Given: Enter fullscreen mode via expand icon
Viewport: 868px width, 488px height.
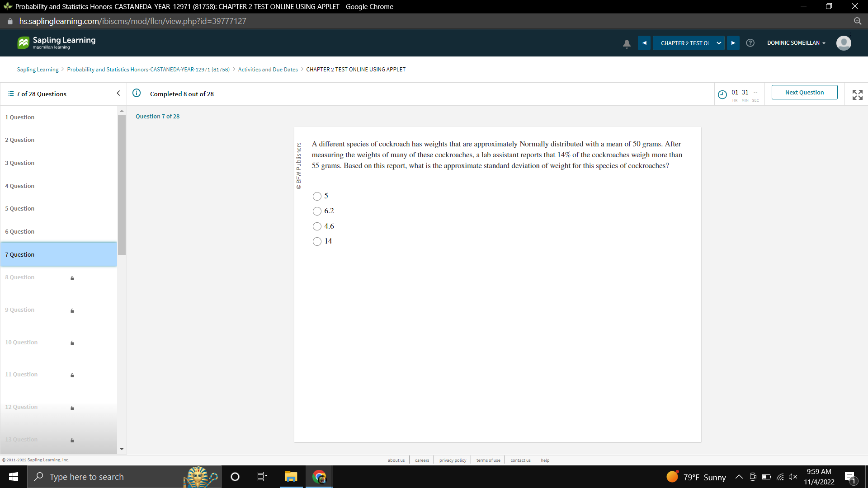Looking at the screenshot, I should coord(857,94).
